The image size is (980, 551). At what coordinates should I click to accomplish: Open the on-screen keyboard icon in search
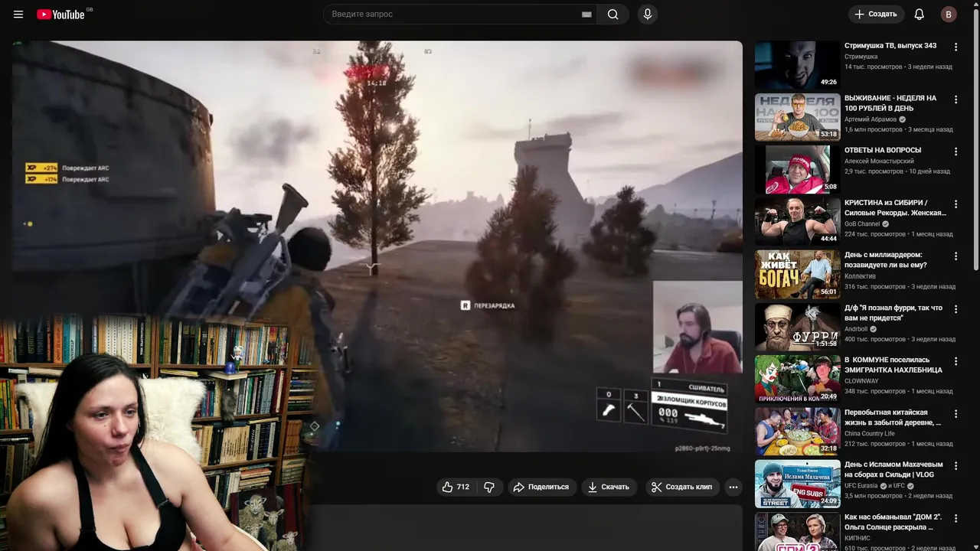coord(586,15)
